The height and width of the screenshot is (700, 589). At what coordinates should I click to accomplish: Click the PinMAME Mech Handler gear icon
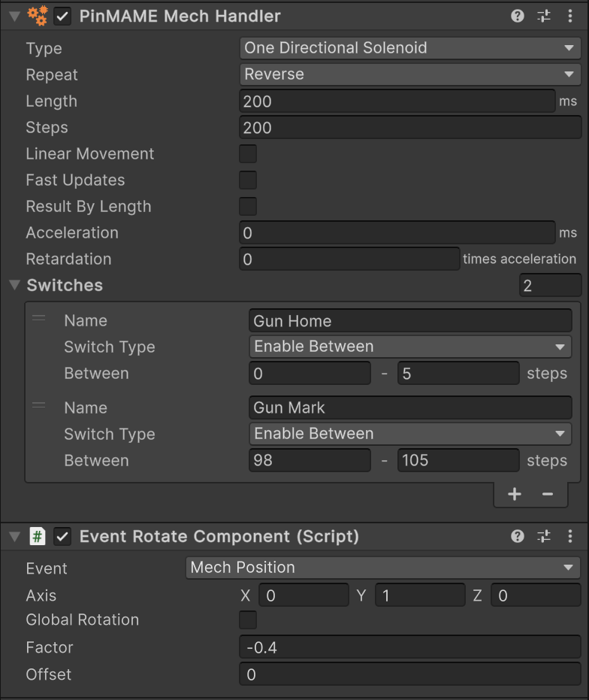coord(38,16)
